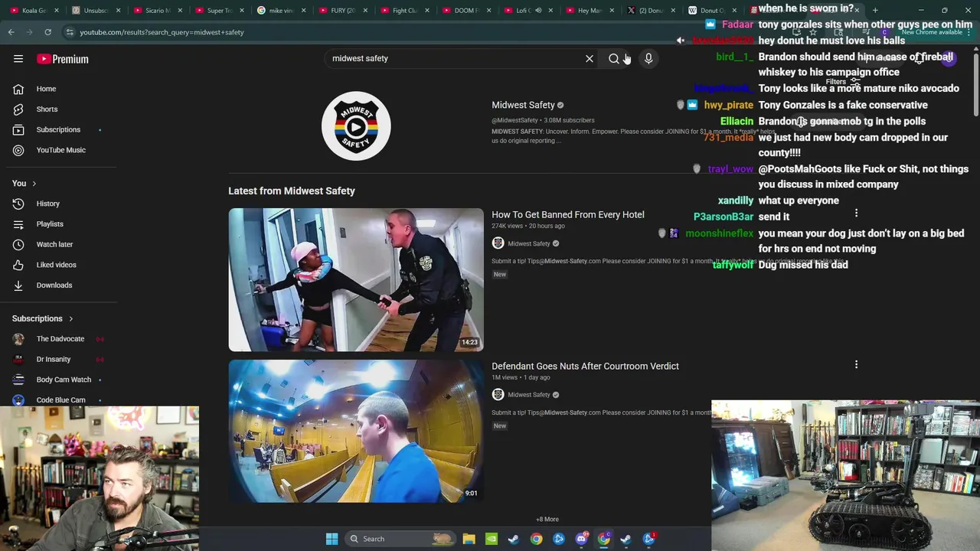The height and width of the screenshot is (551, 980).
Task: Open the NVIDIA app from the taskbar
Action: coord(491,539)
